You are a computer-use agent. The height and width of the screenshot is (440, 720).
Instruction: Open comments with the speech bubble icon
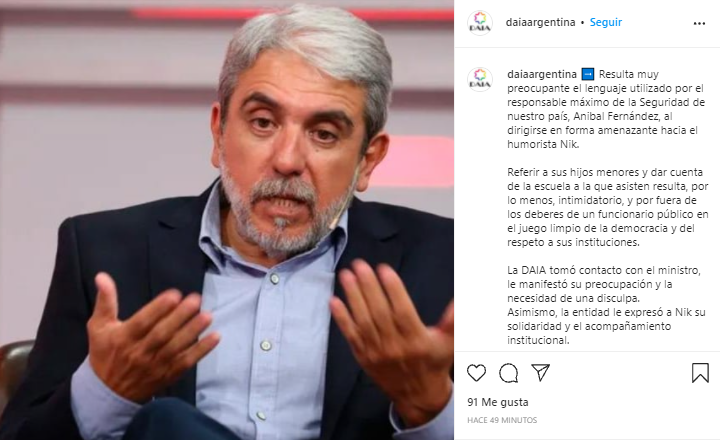coord(508,372)
